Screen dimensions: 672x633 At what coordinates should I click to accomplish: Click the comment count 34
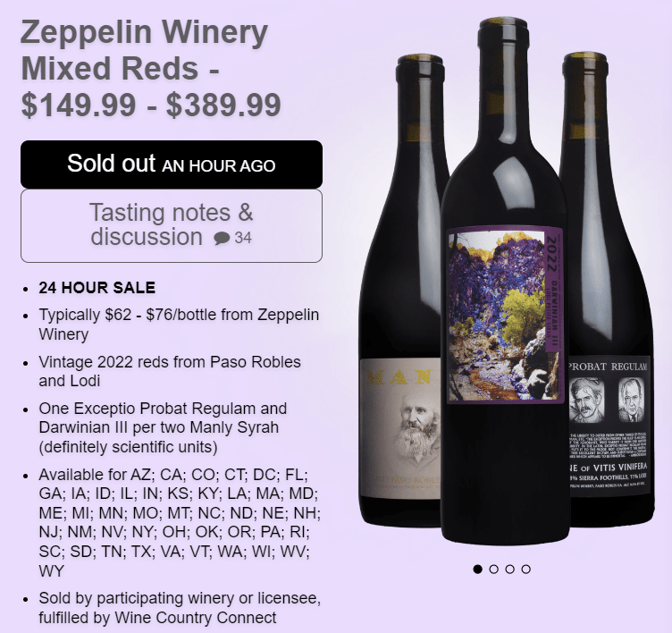pyautogui.click(x=243, y=239)
